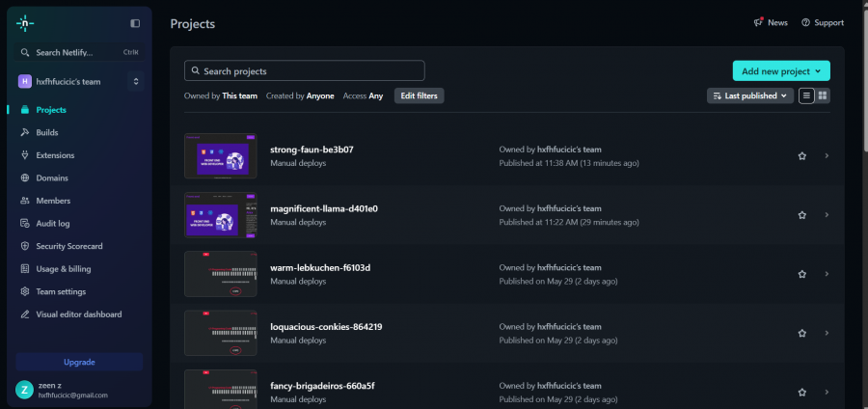Open the Support link
Screen dimensions: 868x409
click(x=823, y=23)
